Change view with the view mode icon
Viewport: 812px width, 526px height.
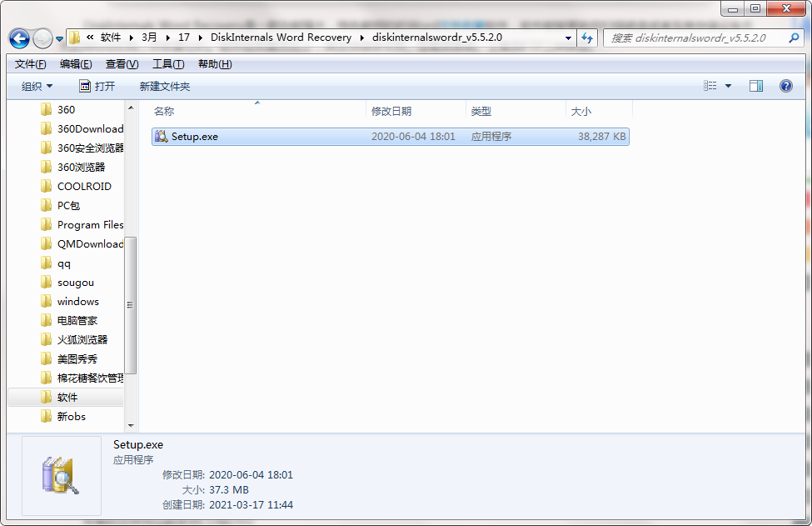coord(710,86)
